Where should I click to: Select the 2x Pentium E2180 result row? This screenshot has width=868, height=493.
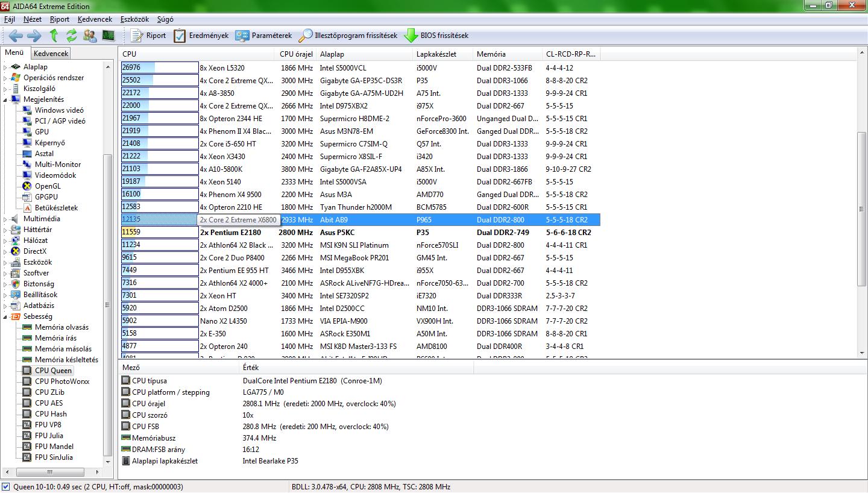point(360,232)
